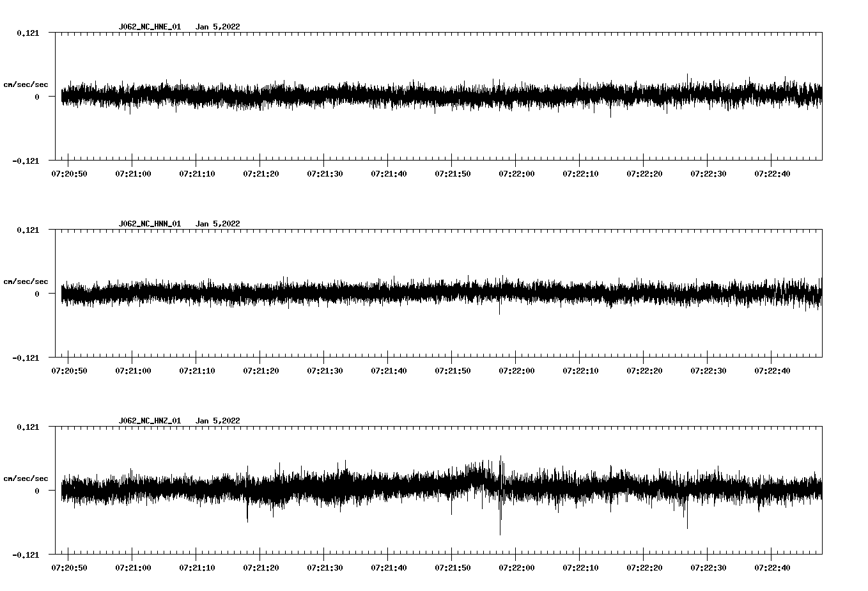868x591 pixels.
Task: Click the cm/sec/sec unit label of HNZ plot
Action: coord(26,478)
